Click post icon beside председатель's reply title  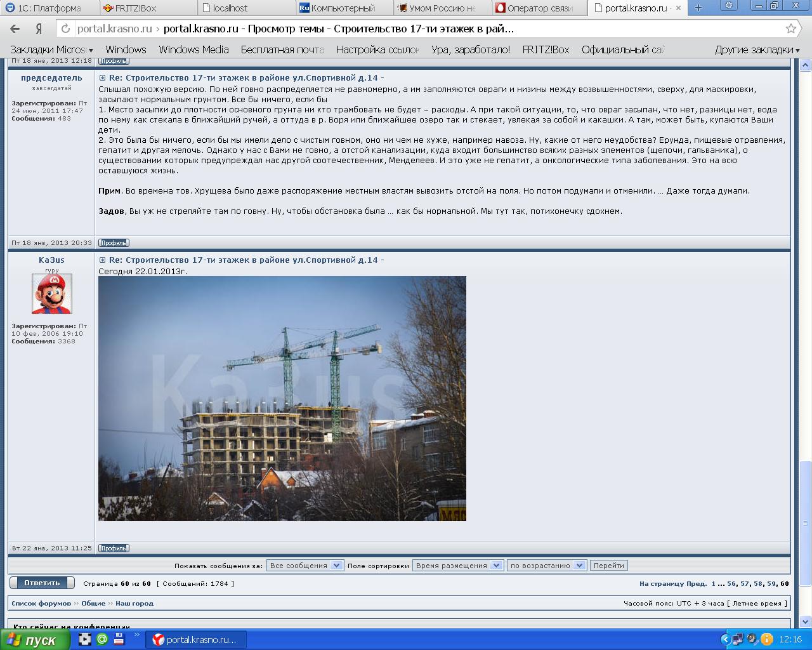102,78
